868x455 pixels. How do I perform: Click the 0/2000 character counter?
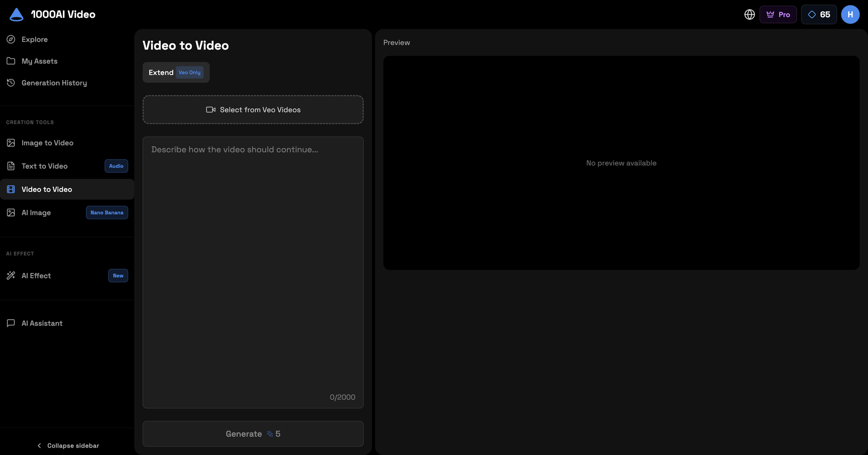click(342, 397)
